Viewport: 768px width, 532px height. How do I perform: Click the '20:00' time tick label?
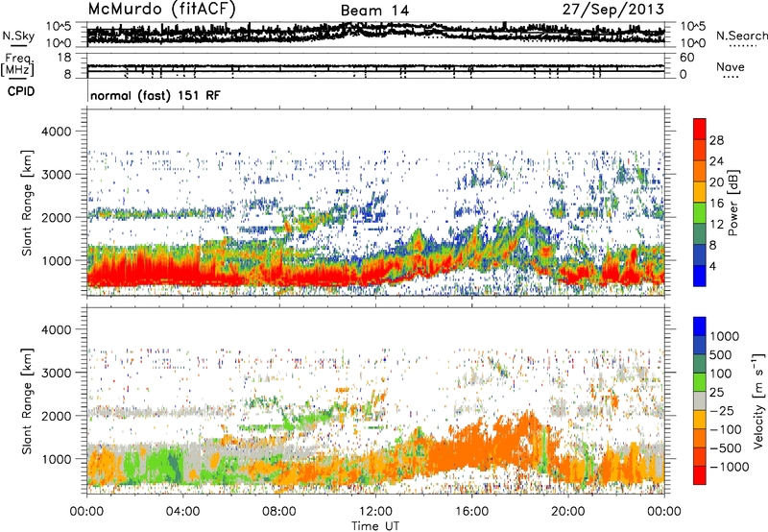click(567, 512)
